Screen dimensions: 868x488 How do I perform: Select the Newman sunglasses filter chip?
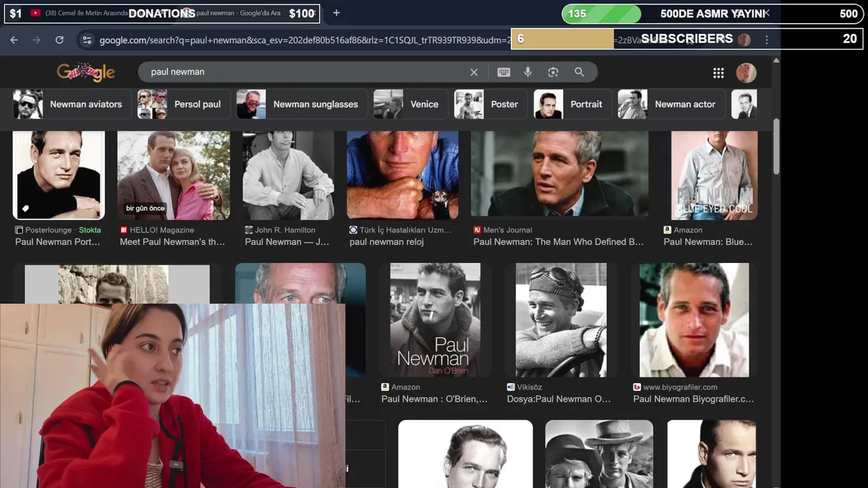pyautogui.click(x=302, y=104)
